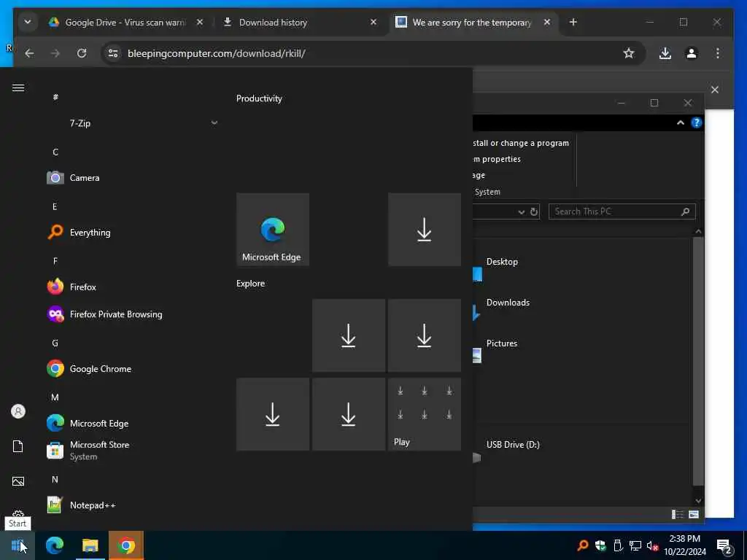747x560 pixels.
Task: Click the Play tile group folder
Action: [425, 414]
